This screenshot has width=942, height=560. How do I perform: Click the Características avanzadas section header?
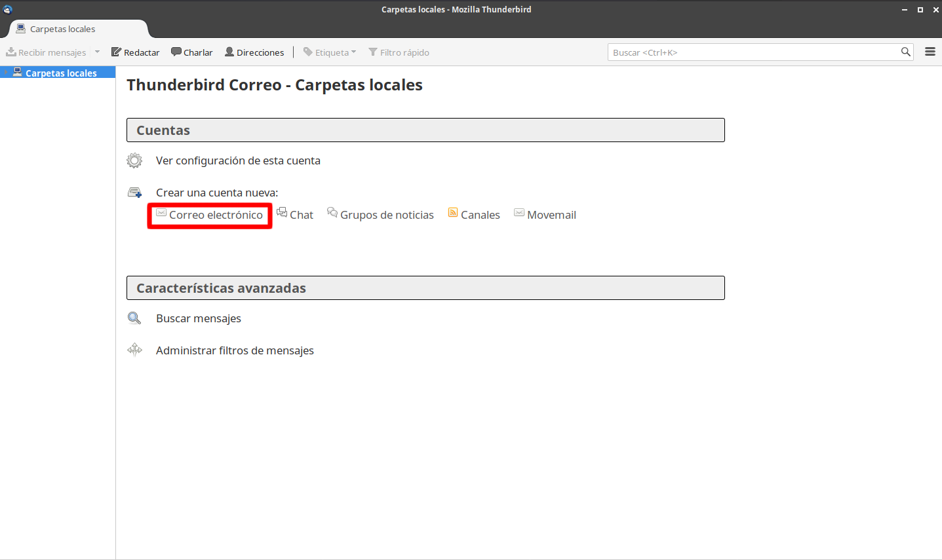[x=425, y=288]
